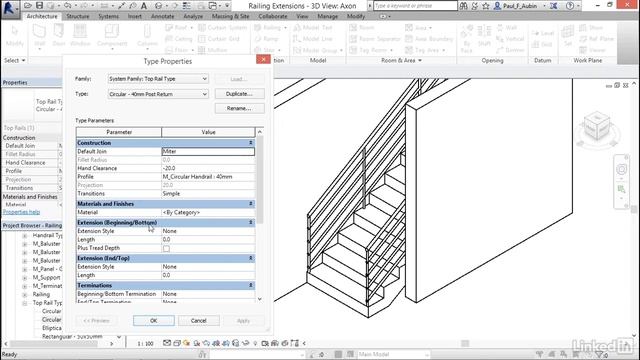Open the Family dropdown in Type Properties

click(x=158, y=79)
